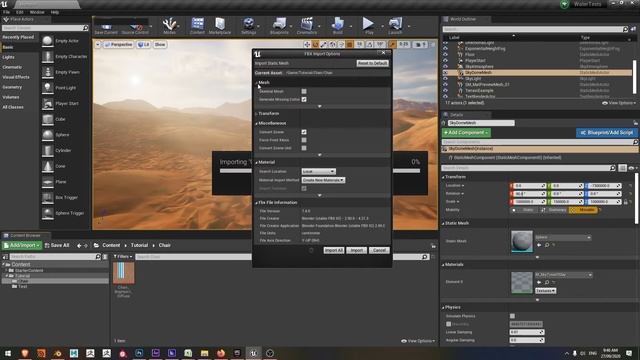Open the Material Import Method dropdown
This screenshot has height=360, width=640.
point(323,180)
